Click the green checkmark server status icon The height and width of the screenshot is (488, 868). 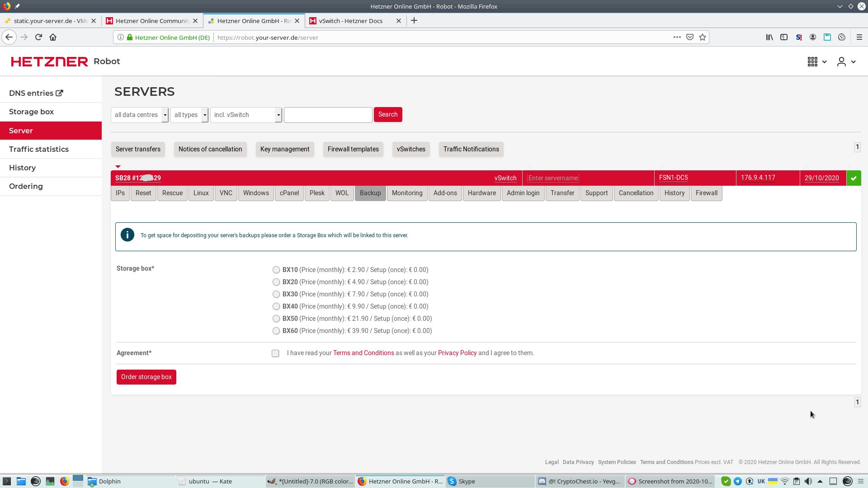click(x=854, y=178)
